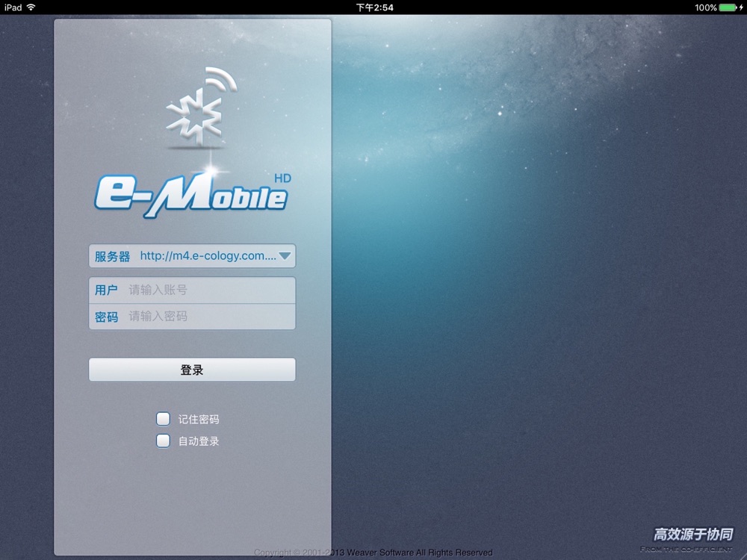Tap the 下午2:54 clock in status bar
This screenshot has height=560, width=747.
[374, 7]
